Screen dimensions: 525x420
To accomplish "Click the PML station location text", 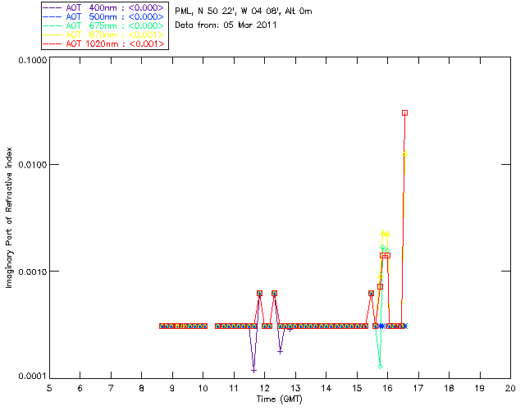I will 244,11.
